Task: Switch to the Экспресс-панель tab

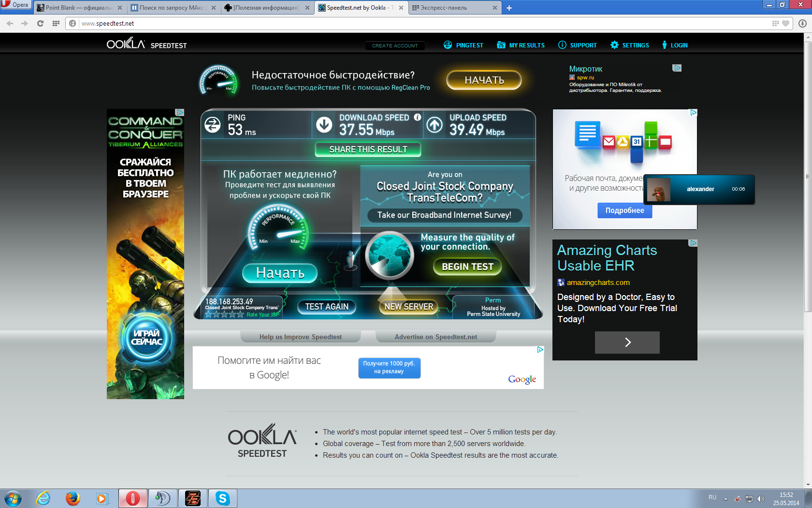Action: tap(454, 8)
